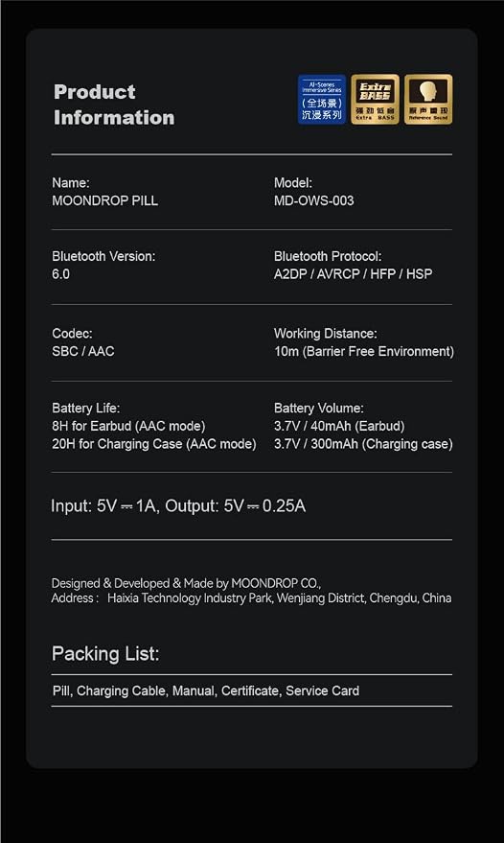
Task: Select the Bluetooth Version 6.0 value
Action: point(60,274)
